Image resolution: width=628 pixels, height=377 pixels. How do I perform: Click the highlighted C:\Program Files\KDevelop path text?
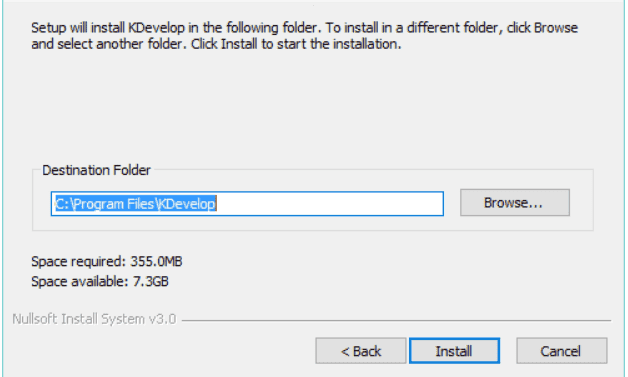click(135, 204)
